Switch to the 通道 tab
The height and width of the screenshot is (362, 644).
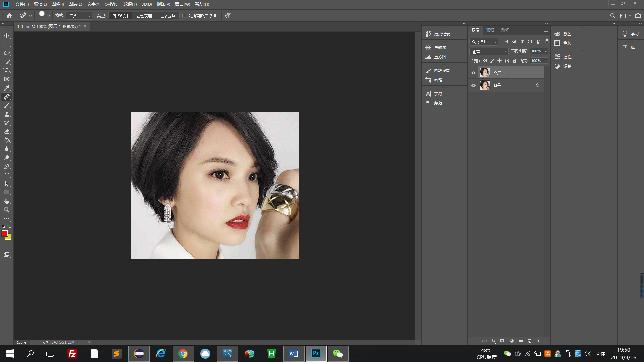(490, 30)
